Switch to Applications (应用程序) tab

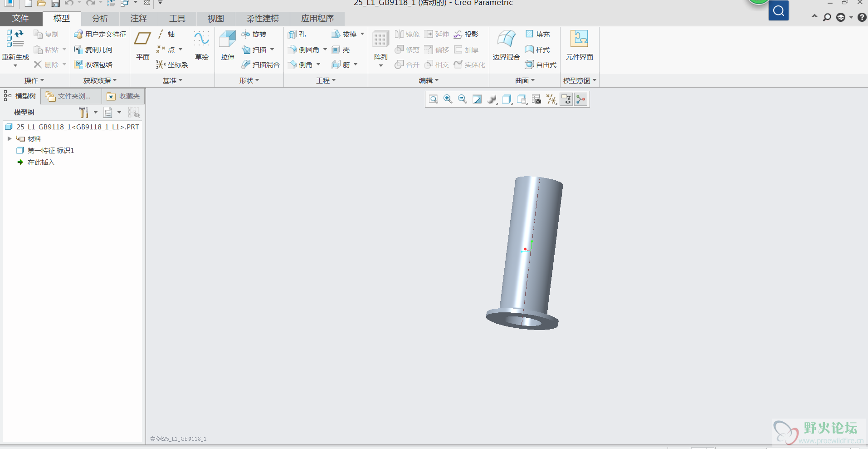tap(317, 19)
